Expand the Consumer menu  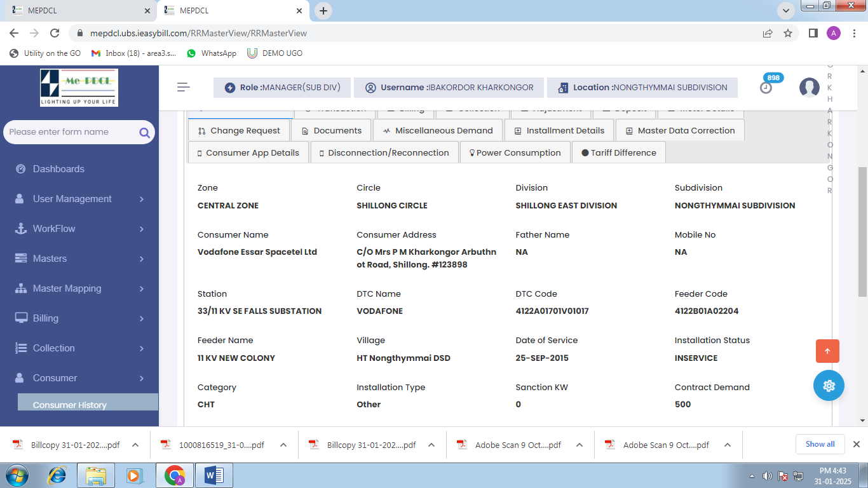[x=79, y=378]
